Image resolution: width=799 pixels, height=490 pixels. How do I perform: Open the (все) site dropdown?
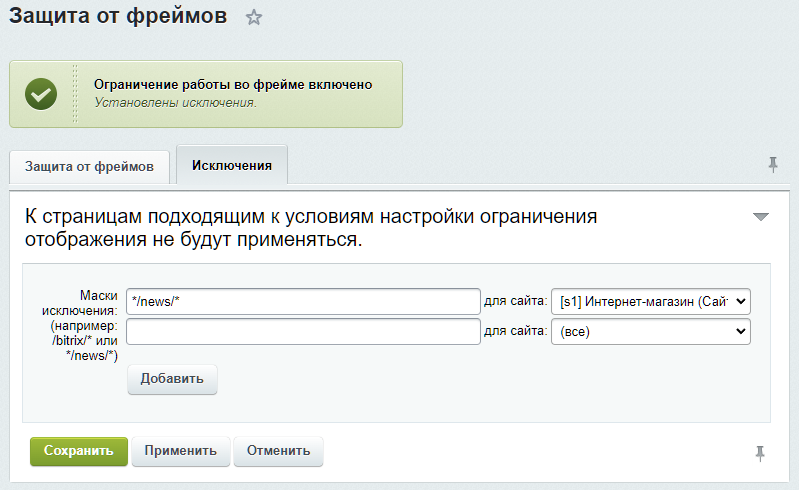click(650, 331)
